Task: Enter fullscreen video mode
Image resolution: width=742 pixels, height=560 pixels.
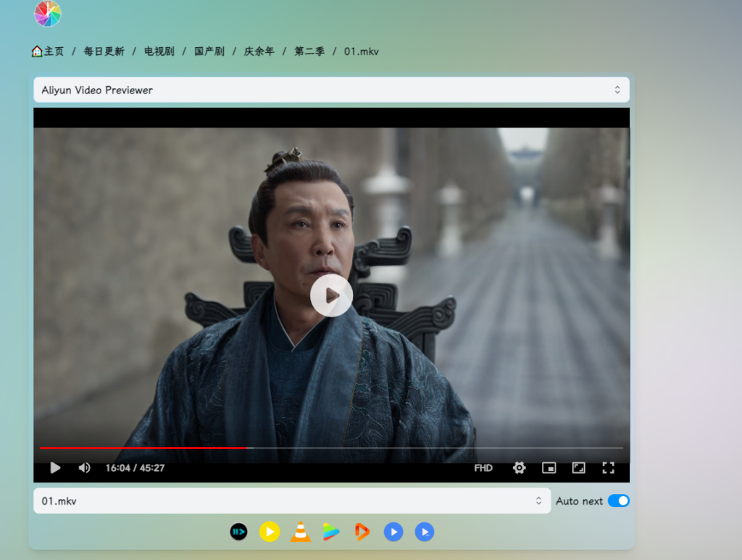Action: pos(608,468)
